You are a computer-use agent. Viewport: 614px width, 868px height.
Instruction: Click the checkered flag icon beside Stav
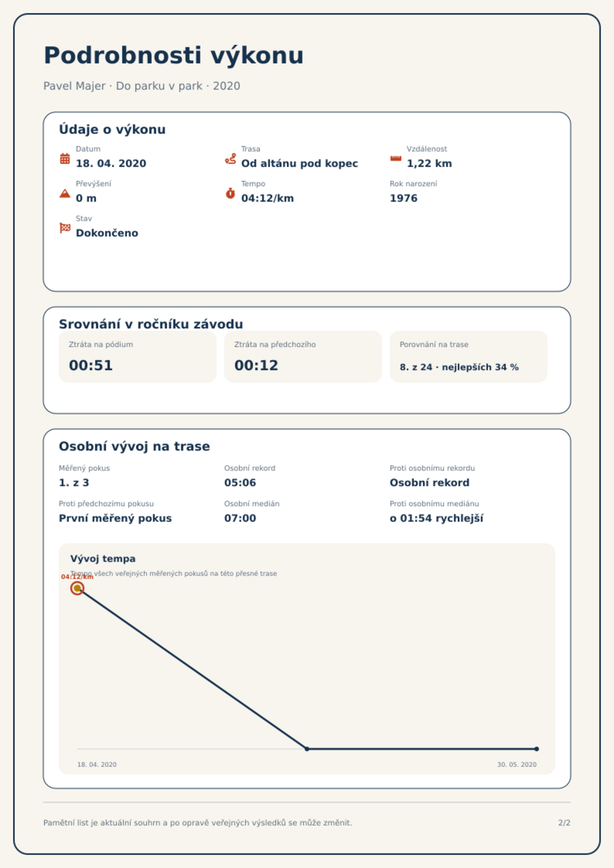click(x=65, y=228)
